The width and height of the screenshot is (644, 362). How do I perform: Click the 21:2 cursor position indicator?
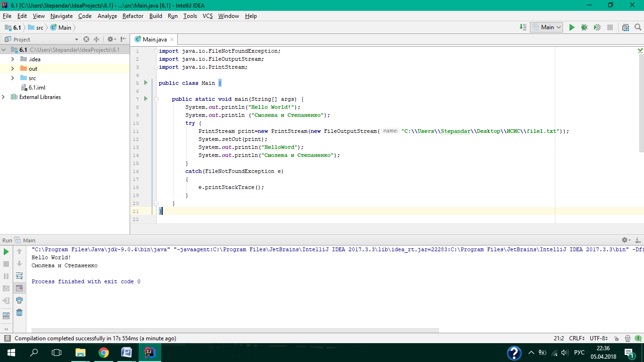(x=559, y=338)
